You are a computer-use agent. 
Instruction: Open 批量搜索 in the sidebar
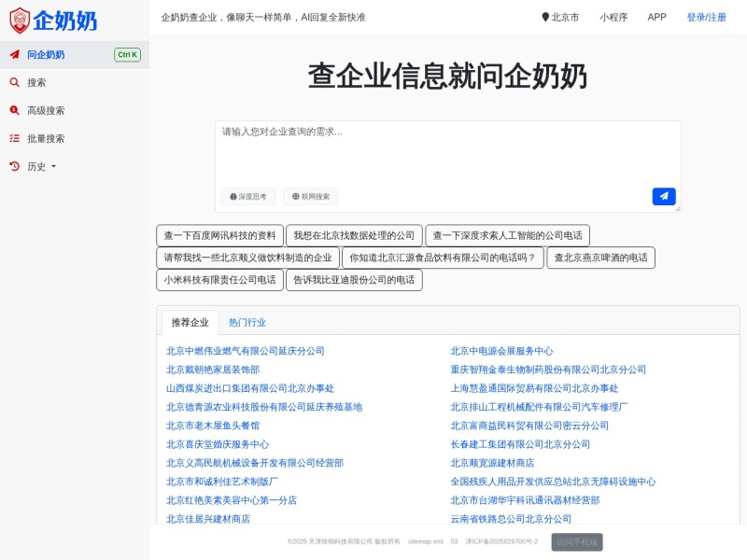[x=75, y=138]
